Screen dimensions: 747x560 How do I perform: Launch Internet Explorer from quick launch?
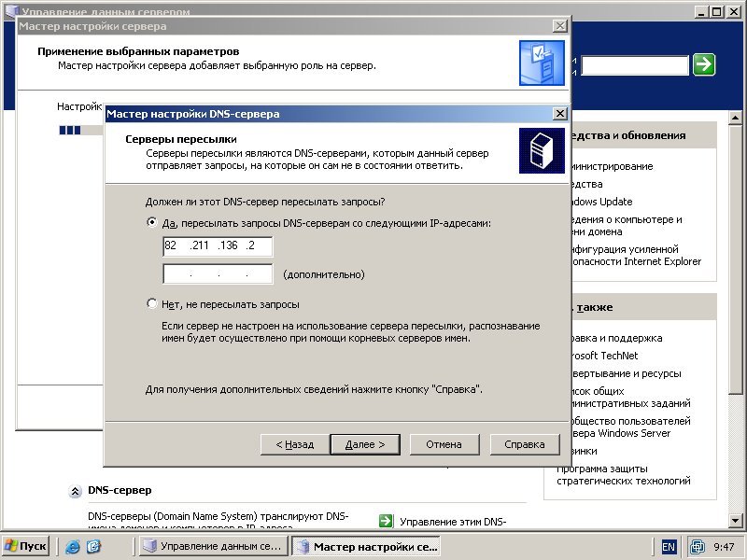click(73, 546)
